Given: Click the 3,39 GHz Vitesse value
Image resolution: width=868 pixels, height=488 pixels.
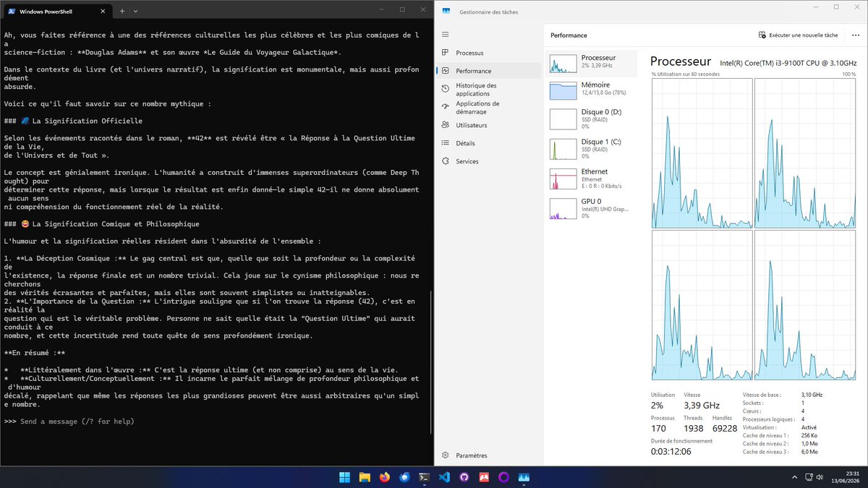Looking at the screenshot, I should [x=701, y=405].
